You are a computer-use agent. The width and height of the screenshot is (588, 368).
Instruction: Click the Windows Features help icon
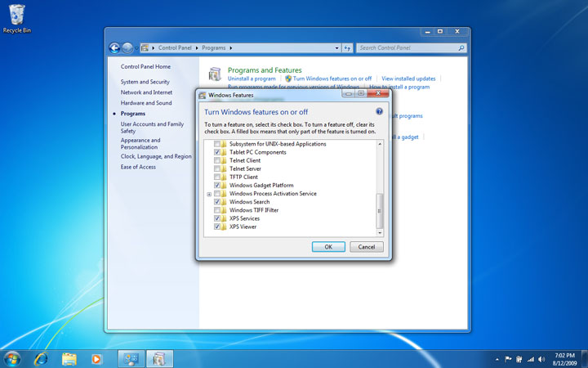[380, 111]
